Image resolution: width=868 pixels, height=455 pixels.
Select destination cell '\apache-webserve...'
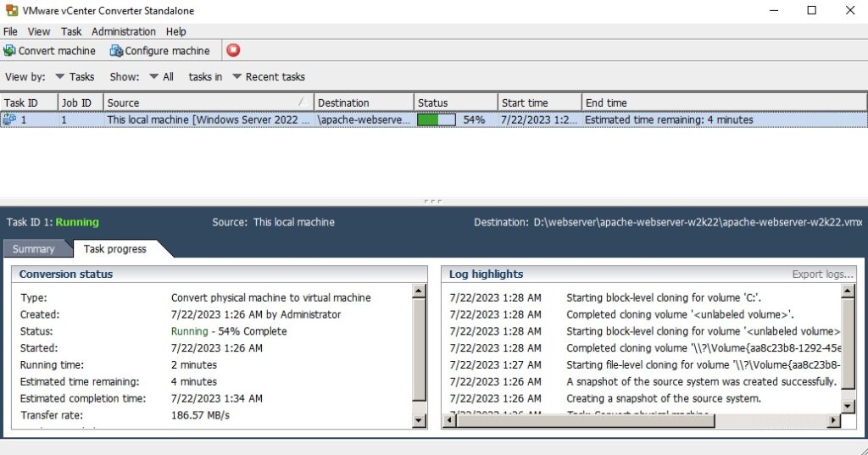tap(364, 119)
